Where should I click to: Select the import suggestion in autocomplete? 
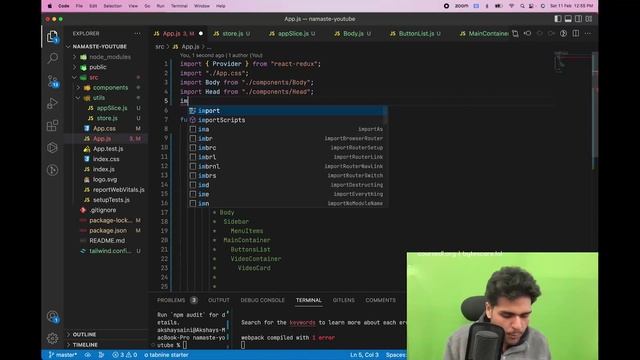(287, 111)
